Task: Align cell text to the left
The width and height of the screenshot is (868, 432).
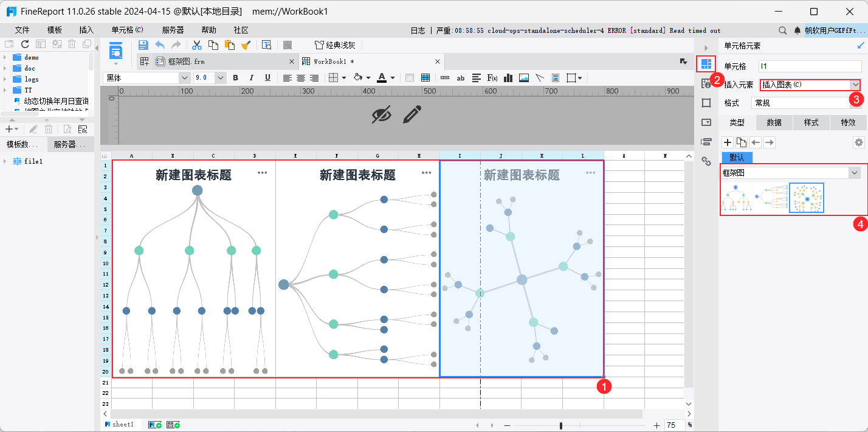Action: (287, 78)
